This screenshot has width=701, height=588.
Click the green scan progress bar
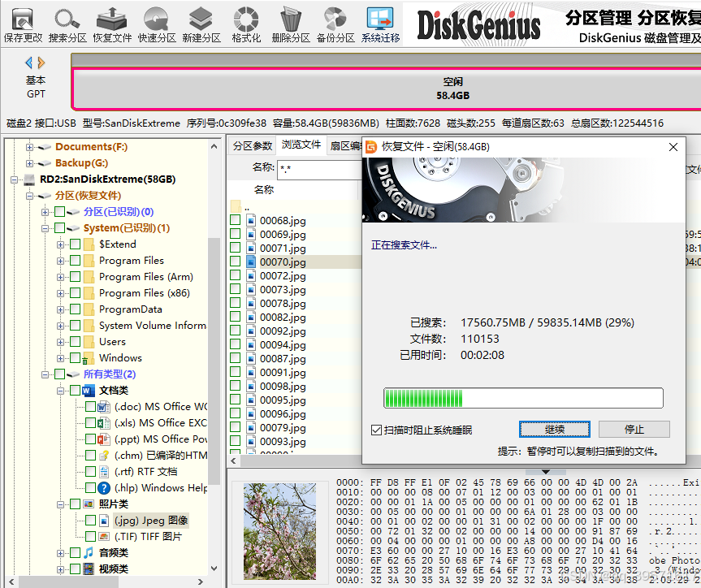[523, 398]
